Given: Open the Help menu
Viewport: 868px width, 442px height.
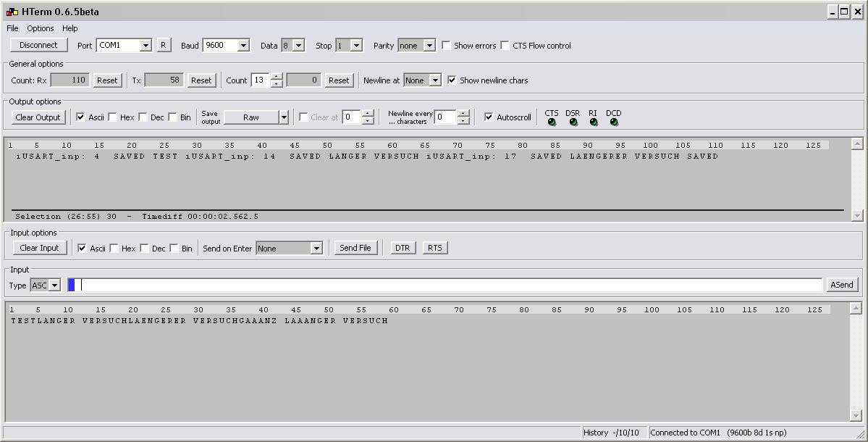Looking at the screenshot, I should click(x=69, y=28).
